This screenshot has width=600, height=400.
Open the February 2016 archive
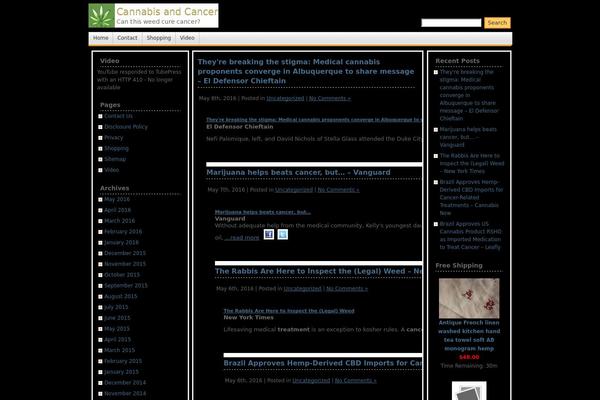pos(123,232)
